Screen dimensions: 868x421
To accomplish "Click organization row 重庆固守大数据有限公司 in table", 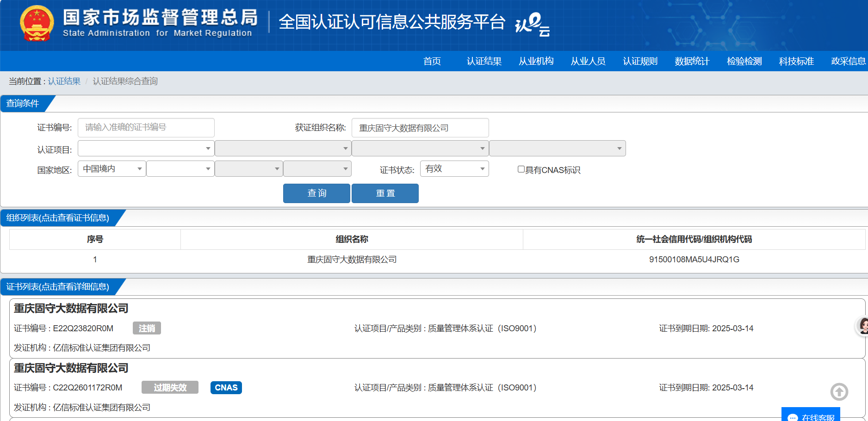I will pyautogui.click(x=352, y=260).
